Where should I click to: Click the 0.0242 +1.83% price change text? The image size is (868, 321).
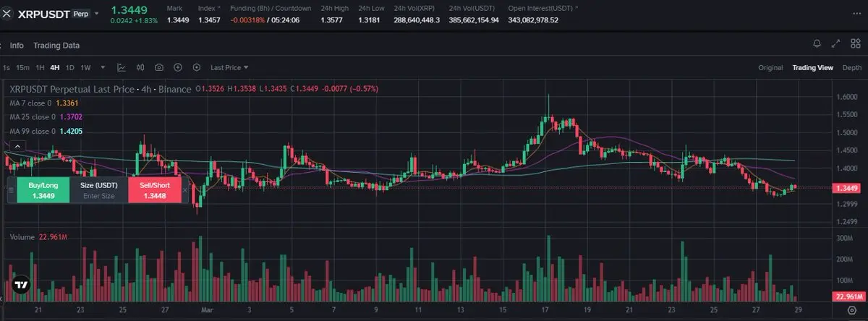[x=133, y=20]
